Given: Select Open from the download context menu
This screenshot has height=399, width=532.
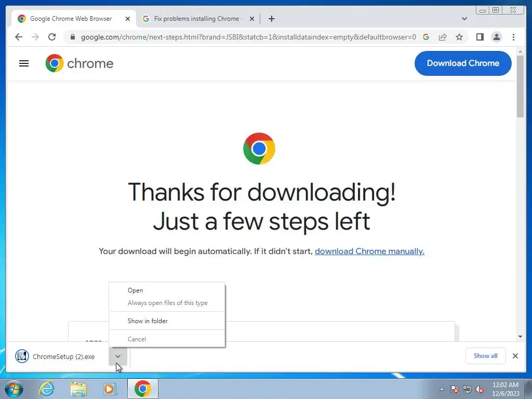Looking at the screenshot, I should point(167,290).
